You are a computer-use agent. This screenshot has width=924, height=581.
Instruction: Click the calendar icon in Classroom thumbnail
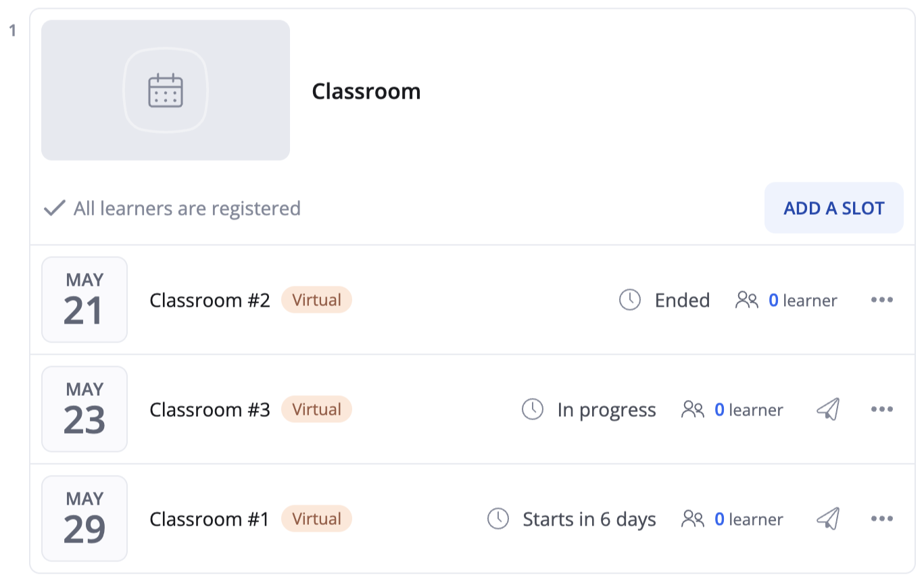(x=166, y=91)
